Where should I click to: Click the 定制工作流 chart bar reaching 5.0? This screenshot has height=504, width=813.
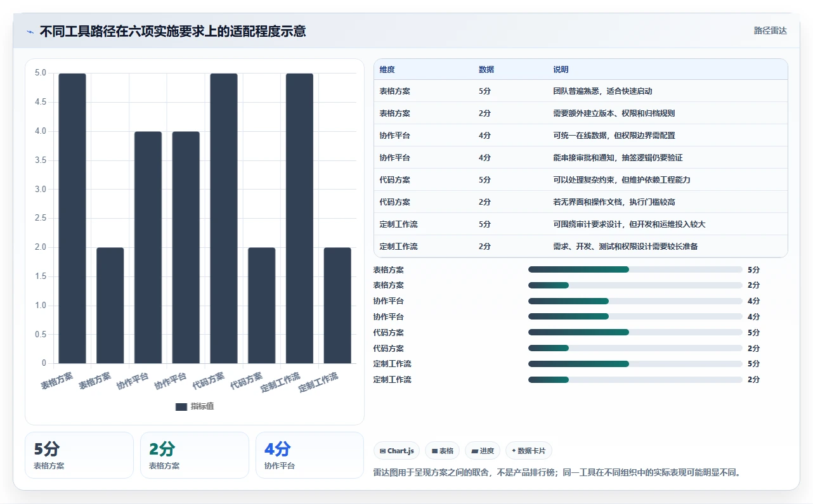point(300,218)
